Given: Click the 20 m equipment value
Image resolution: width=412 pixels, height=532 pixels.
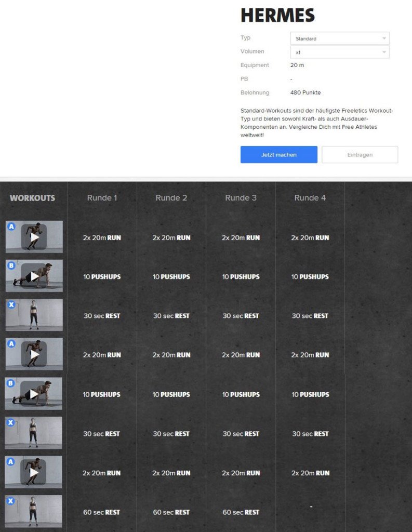Looking at the screenshot, I should pyautogui.click(x=297, y=65).
